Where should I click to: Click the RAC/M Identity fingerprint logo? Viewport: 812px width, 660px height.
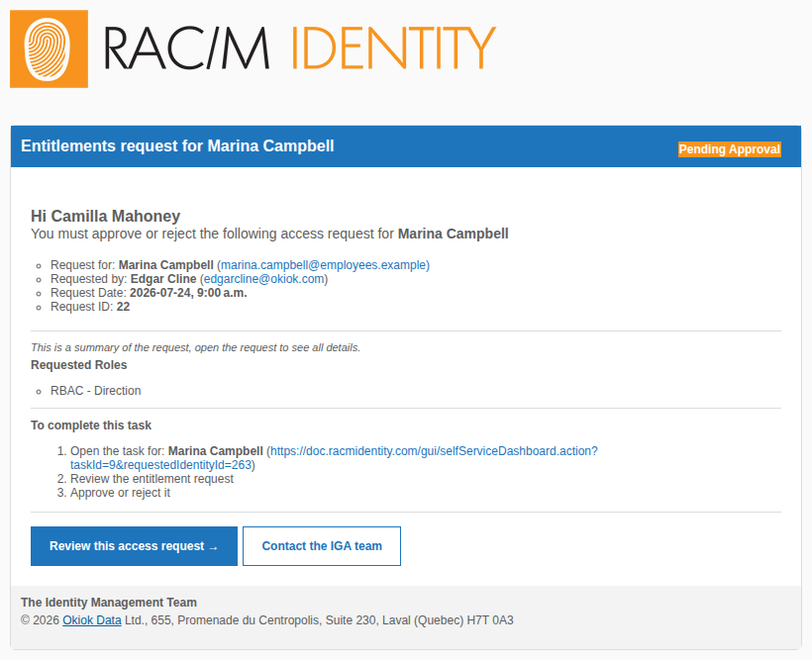(49, 49)
